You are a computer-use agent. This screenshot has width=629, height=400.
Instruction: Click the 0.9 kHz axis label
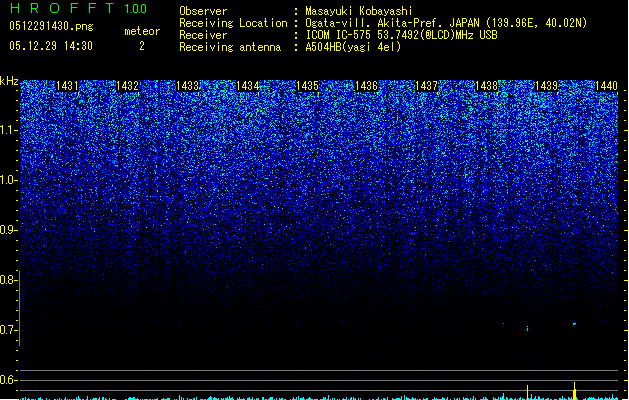[9, 230]
